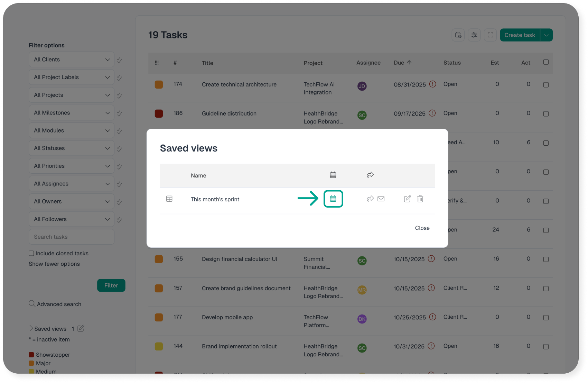The width and height of the screenshot is (588, 383).
Task: Open the All Statuses dropdown
Action: [72, 148]
